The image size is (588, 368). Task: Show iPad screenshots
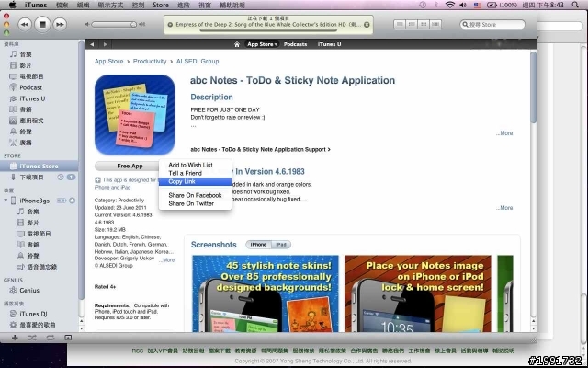[281, 245]
